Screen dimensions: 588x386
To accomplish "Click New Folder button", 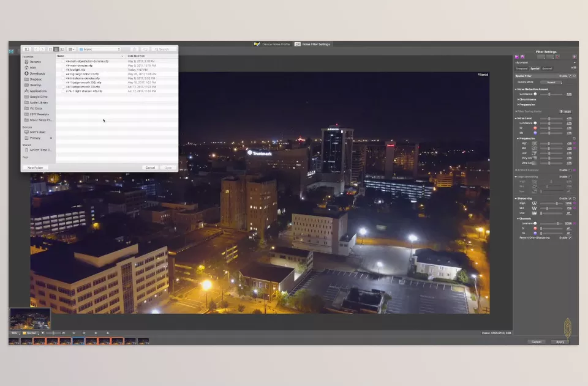I will [36, 168].
